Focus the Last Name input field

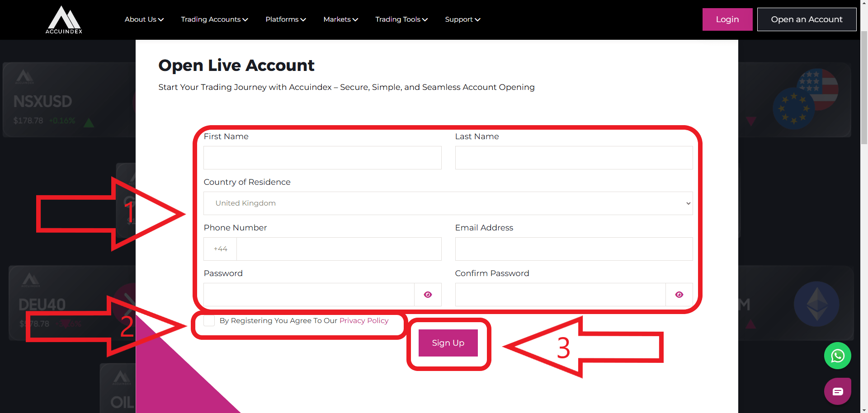[574, 158]
